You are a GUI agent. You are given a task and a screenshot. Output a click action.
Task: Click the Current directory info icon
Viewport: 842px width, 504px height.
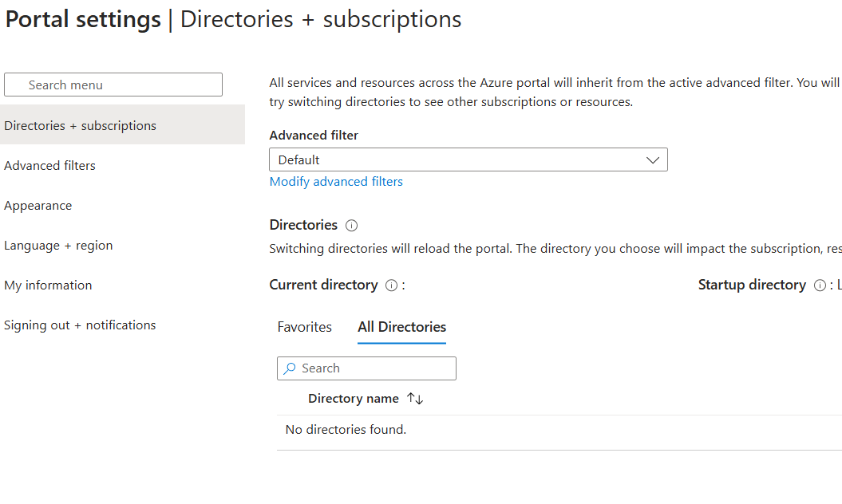(x=391, y=285)
